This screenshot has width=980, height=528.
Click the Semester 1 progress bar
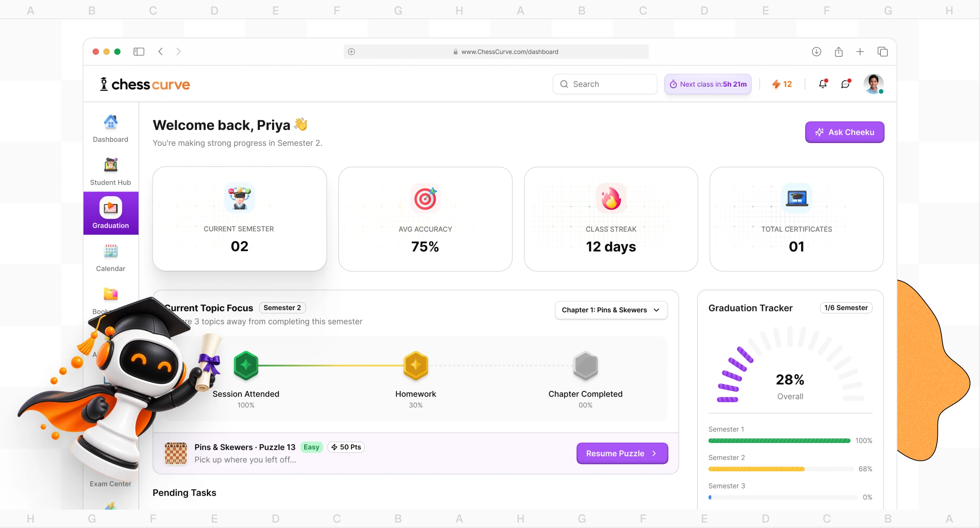779,441
